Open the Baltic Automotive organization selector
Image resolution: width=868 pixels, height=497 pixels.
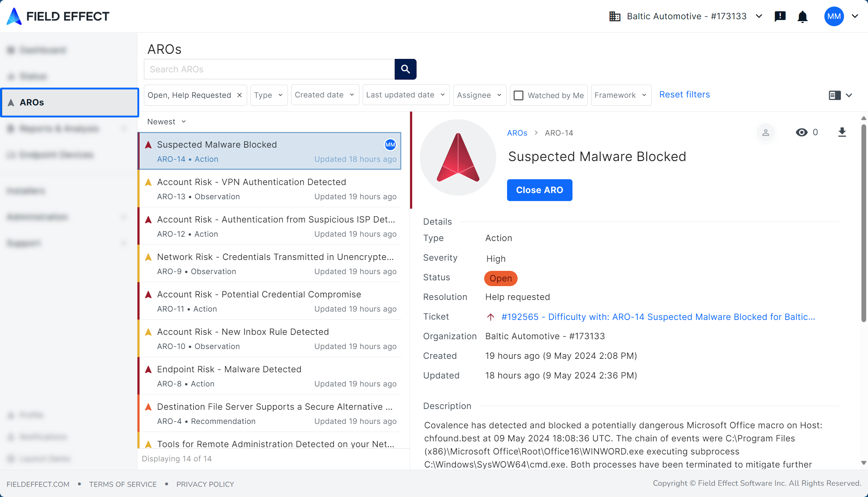(686, 16)
